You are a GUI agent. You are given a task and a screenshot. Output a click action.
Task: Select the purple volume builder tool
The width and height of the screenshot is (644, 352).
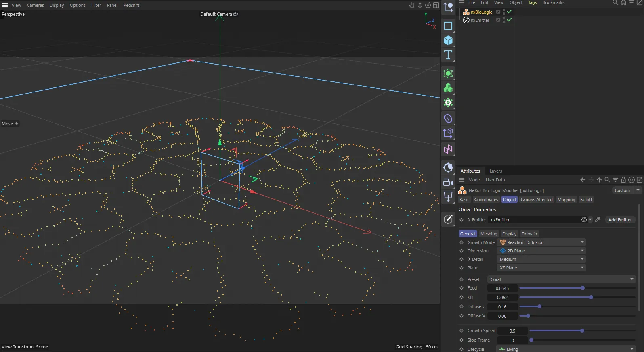448,119
